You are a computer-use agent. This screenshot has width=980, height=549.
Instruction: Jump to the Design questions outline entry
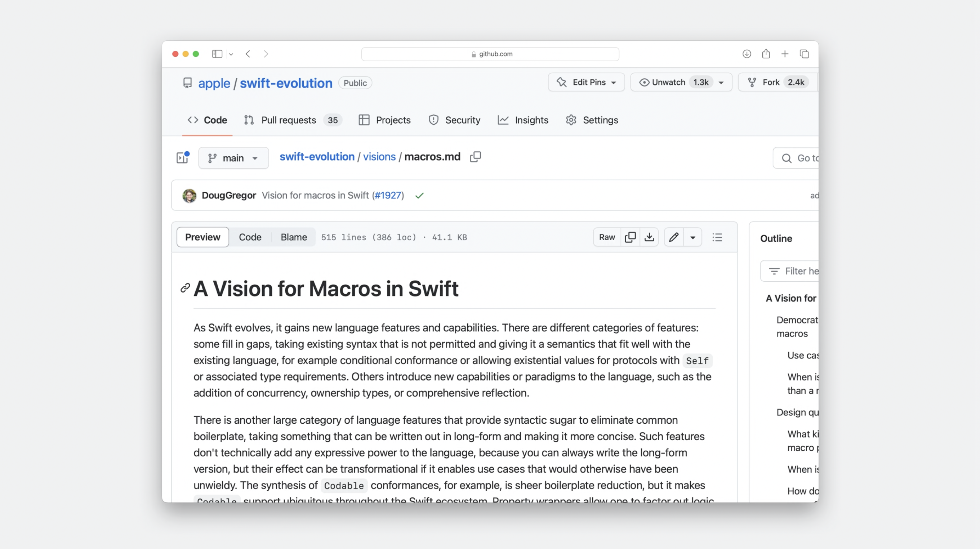(x=797, y=412)
